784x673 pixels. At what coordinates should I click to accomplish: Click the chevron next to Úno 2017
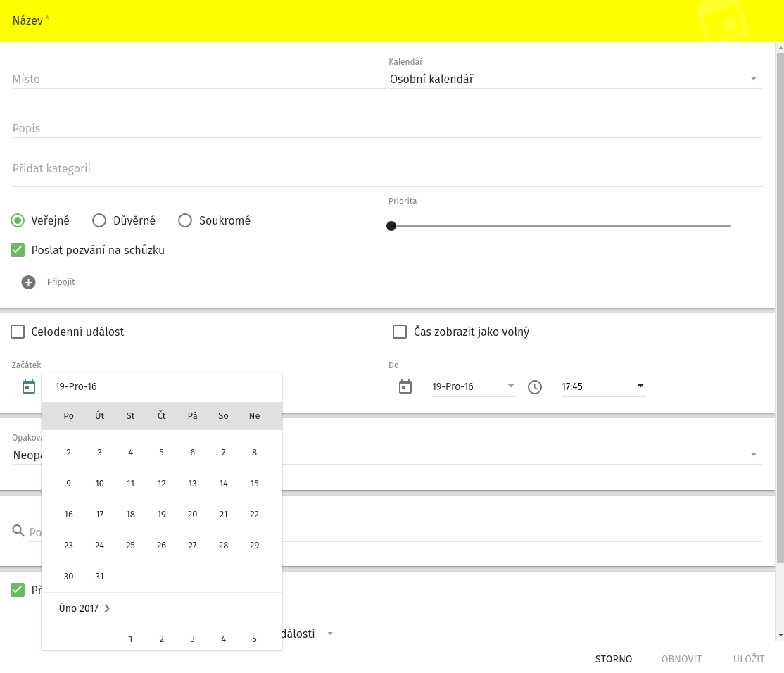[107, 608]
